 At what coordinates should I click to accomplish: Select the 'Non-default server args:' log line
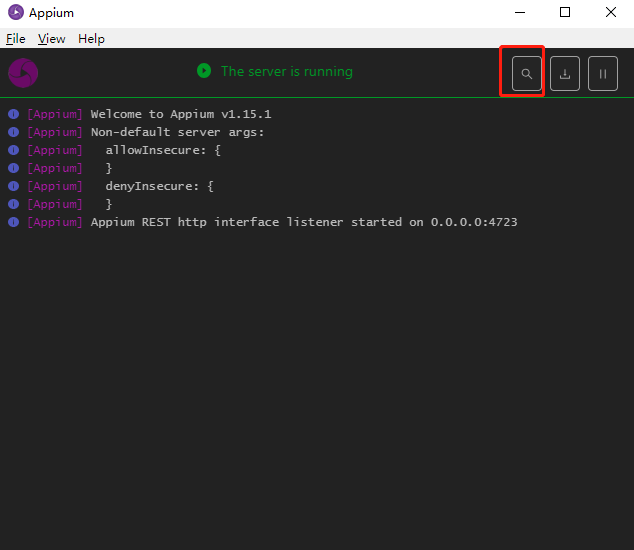[178, 132]
